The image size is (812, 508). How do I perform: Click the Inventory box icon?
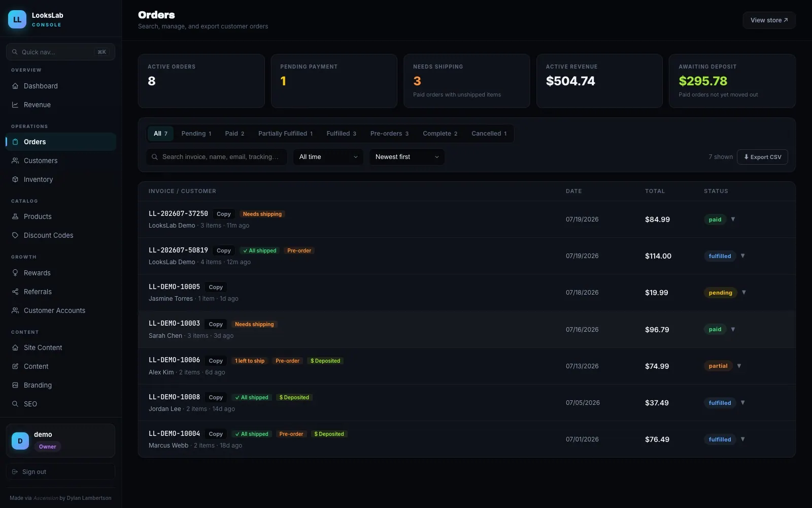click(x=15, y=179)
